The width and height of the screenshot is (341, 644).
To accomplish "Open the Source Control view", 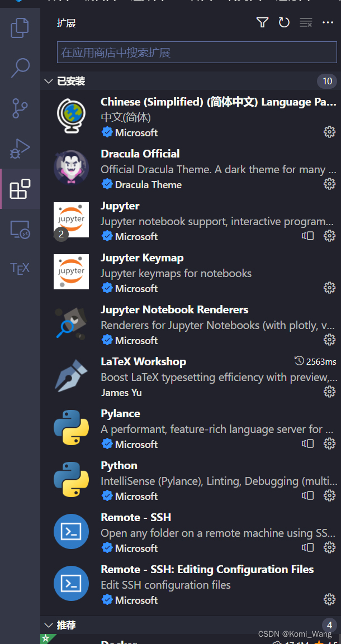I will click(x=20, y=108).
